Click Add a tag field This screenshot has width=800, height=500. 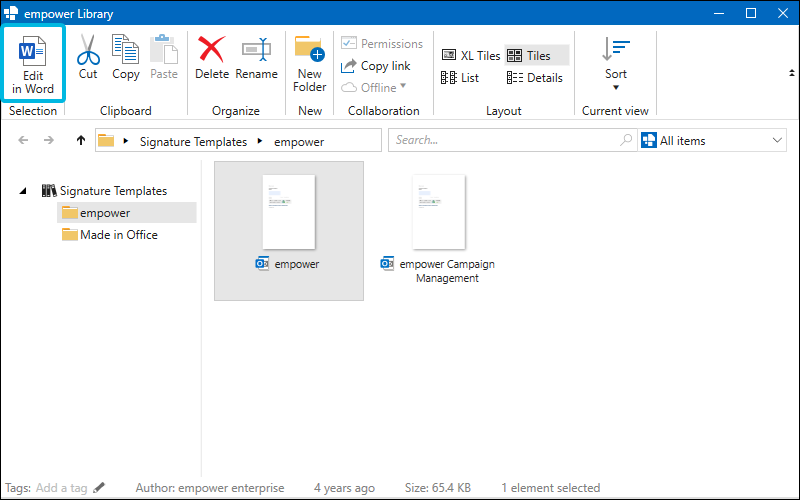point(61,488)
